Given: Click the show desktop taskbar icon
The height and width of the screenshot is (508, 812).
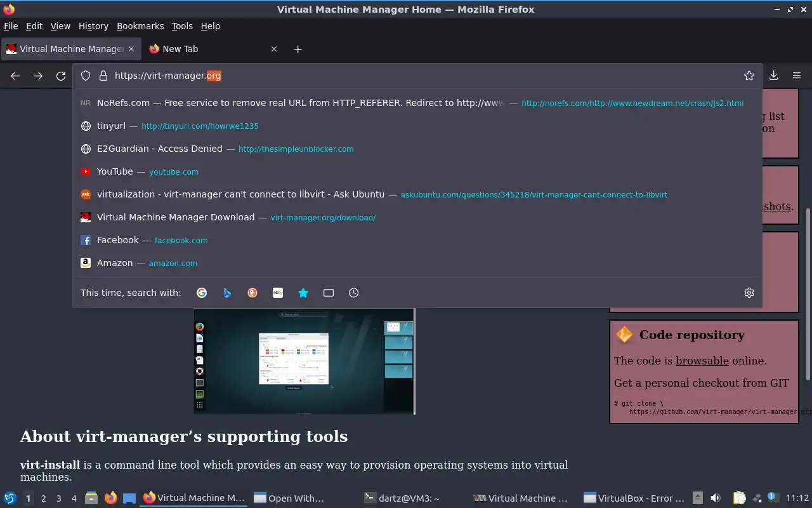Looking at the screenshot, I should [x=129, y=498].
